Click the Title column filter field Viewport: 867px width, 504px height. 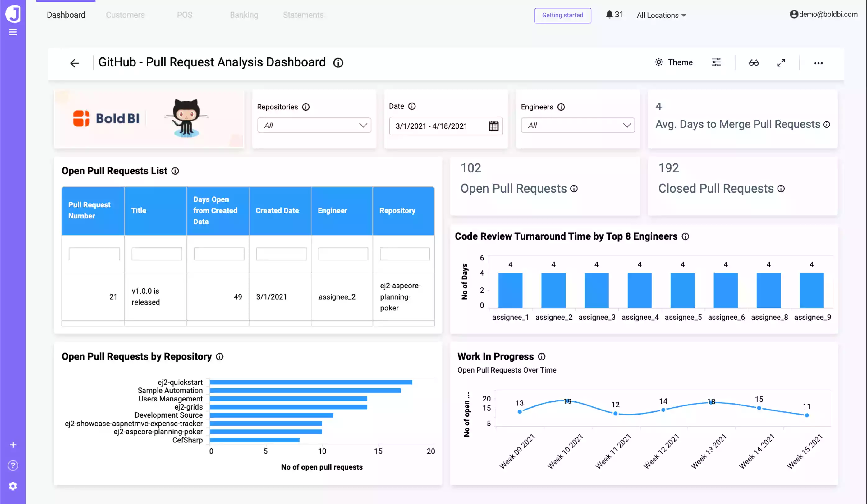click(x=157, y=254)
